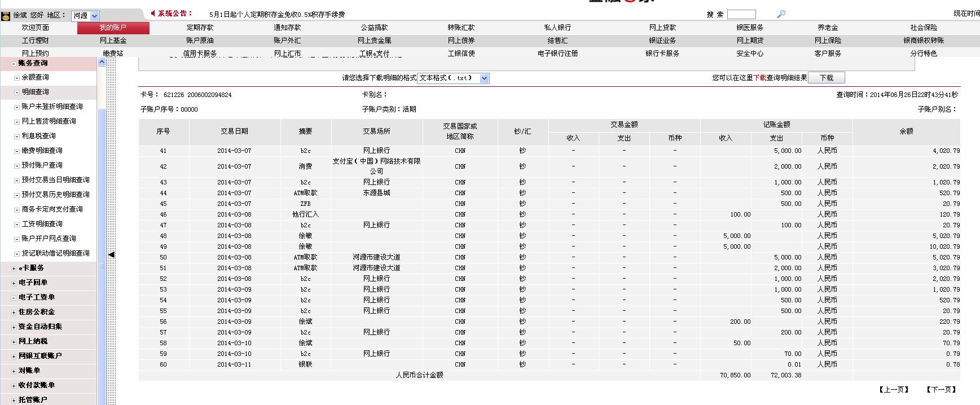Viewport: 980px width, 405px height.
Task: Open the 定期存款 menu
Action: pyautogui.click(x=200, y=28)
